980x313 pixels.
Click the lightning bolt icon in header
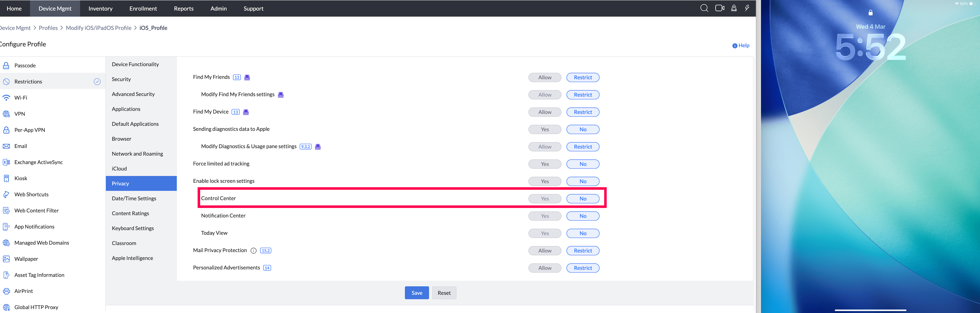click(x=747, y=8)
